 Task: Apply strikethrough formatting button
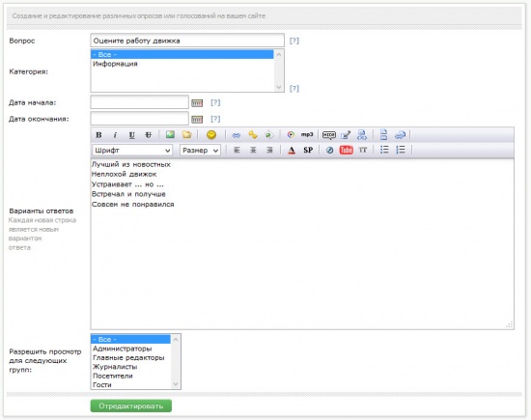pyautogui.click(x=148, y=135)
